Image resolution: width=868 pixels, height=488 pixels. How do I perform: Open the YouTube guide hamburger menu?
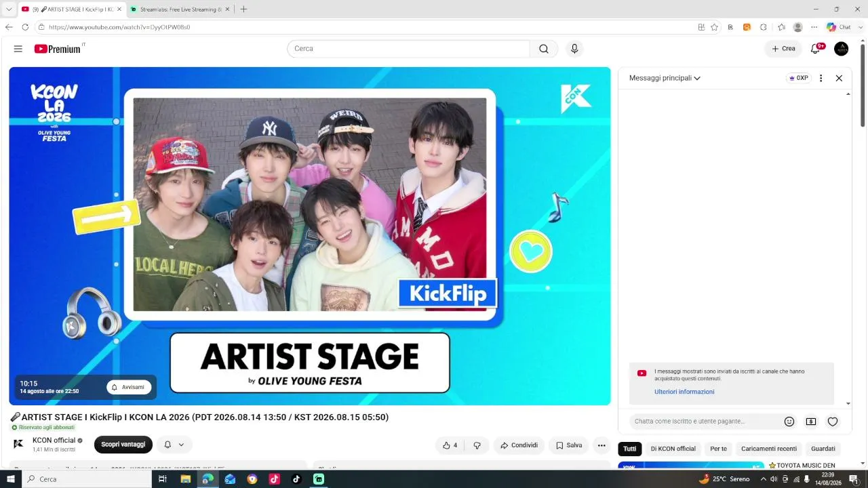[x=18, y=49]
